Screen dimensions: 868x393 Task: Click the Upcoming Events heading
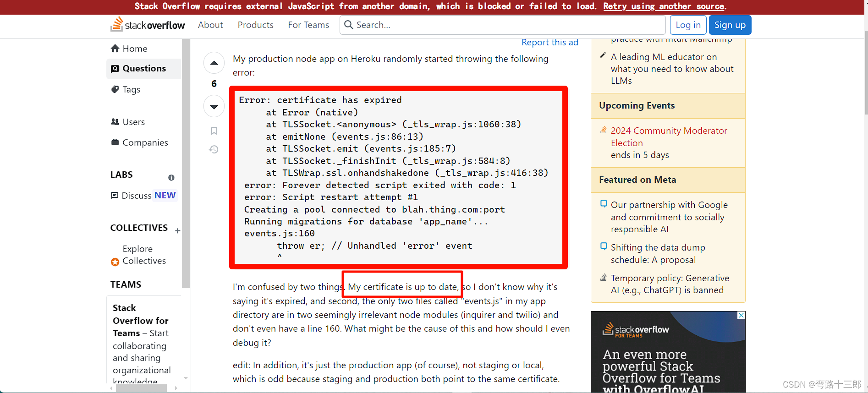pos(637,105)
